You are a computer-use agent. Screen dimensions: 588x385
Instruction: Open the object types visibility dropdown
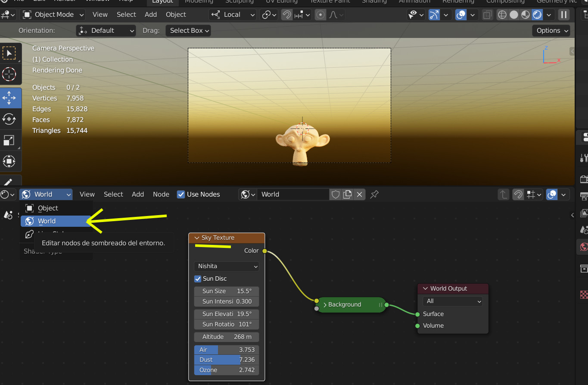coord(416,15)
